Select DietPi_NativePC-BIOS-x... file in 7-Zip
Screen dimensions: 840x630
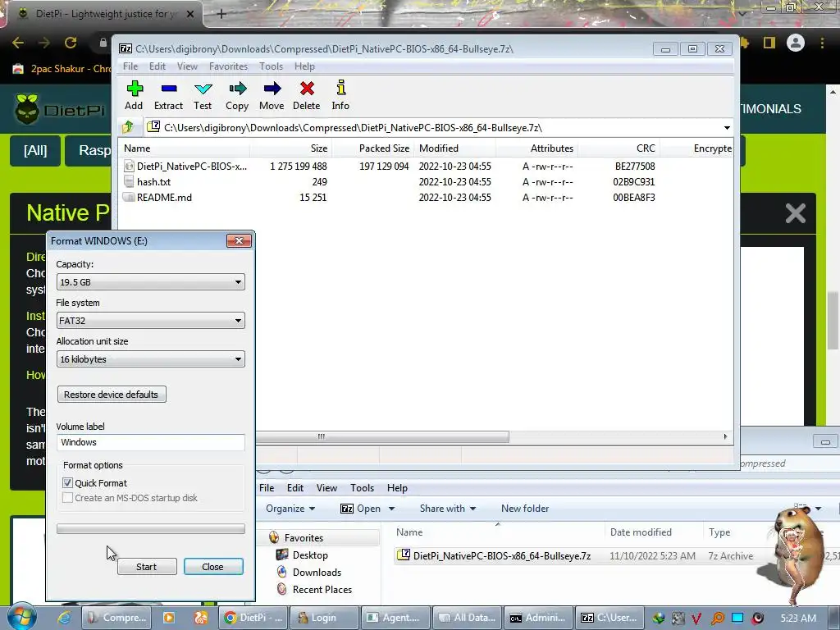[185, 166]
